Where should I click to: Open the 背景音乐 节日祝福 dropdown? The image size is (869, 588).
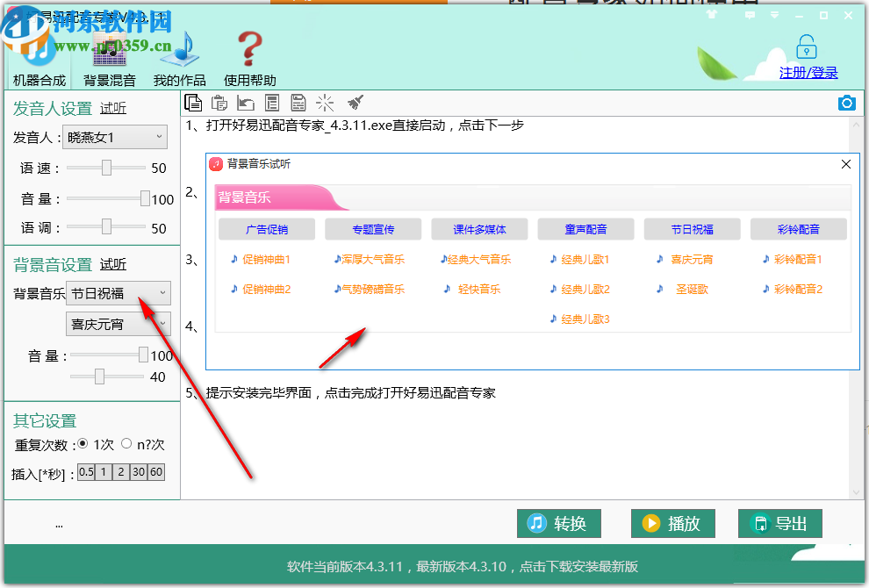(x=118, y=293)
